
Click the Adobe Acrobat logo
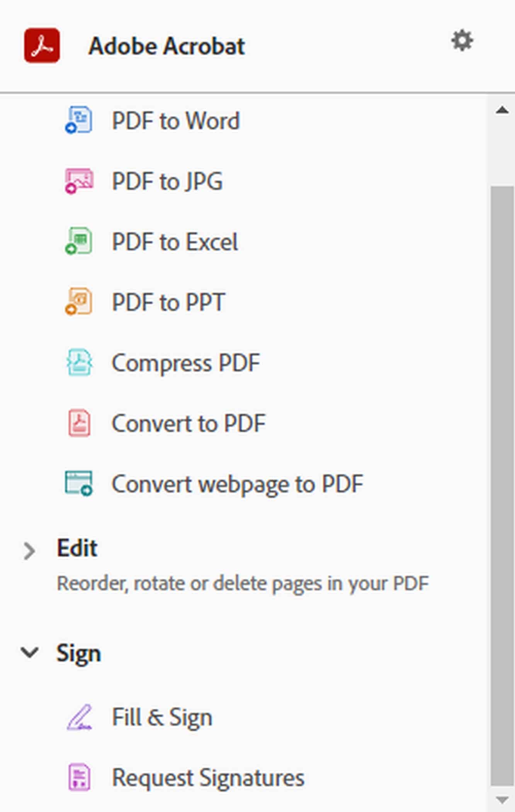coord(42,45)
